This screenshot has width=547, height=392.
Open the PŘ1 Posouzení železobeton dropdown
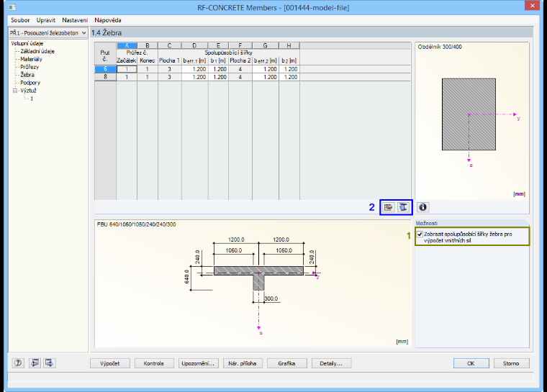click(x=48, y=33)
